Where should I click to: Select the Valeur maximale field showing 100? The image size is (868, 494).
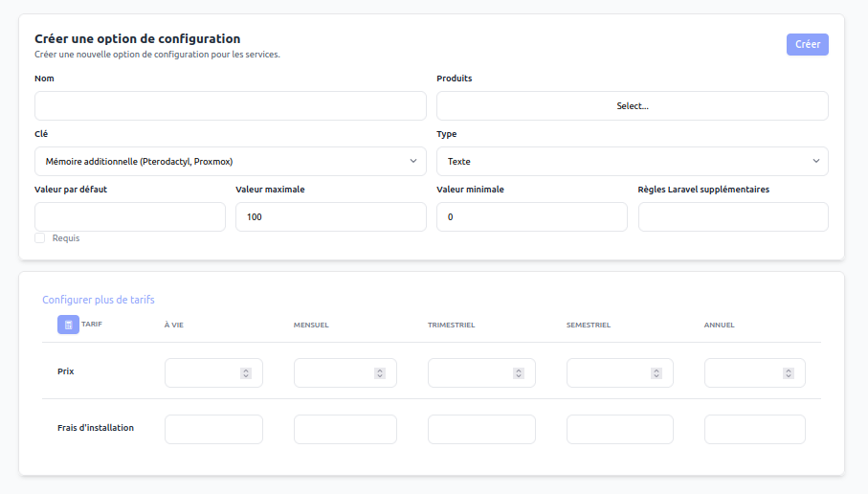330,217
